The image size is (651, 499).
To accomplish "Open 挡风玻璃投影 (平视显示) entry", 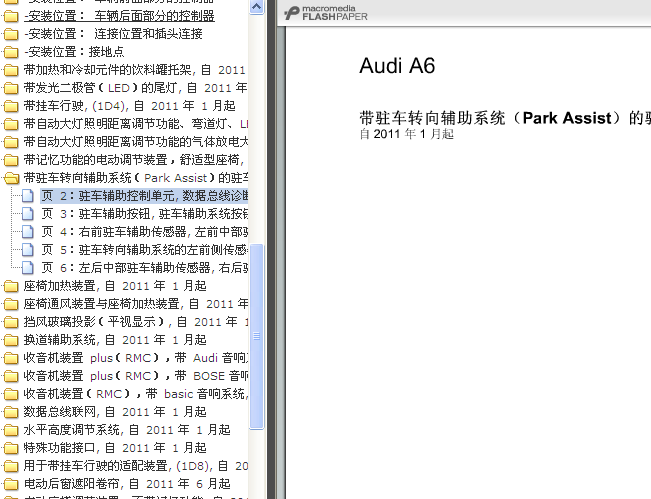I will (136, 322).
